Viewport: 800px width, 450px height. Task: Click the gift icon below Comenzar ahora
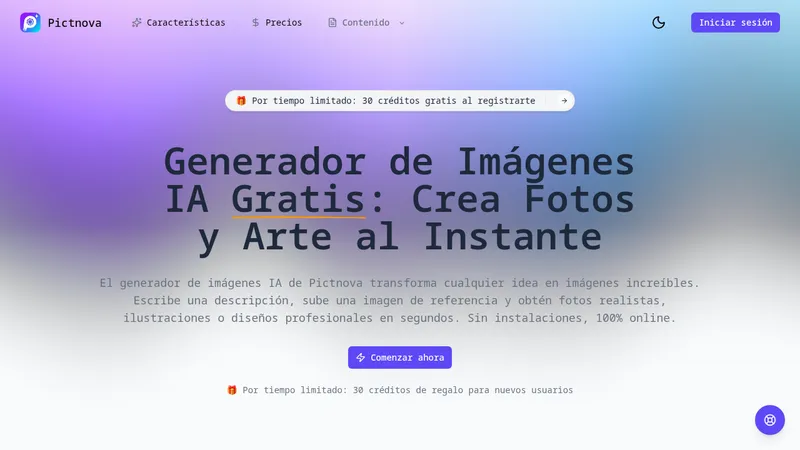tap(232, 390)
